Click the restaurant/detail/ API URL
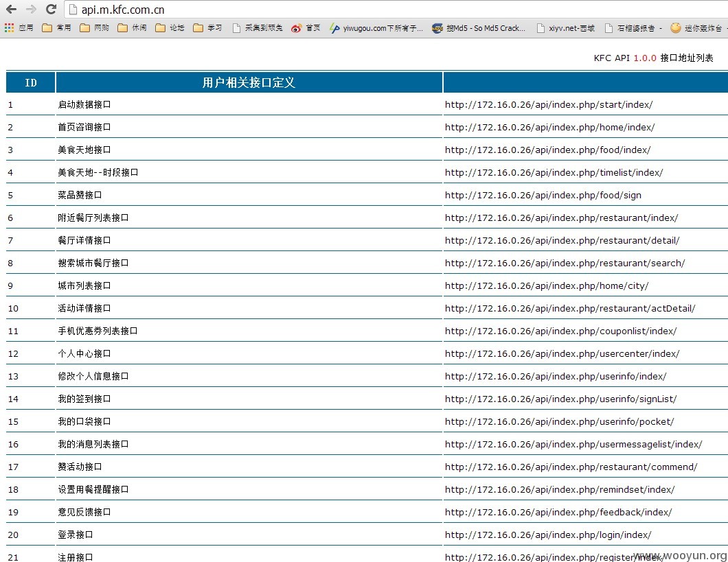This screenshot has height=562, width=728. [x=562, y=241]
